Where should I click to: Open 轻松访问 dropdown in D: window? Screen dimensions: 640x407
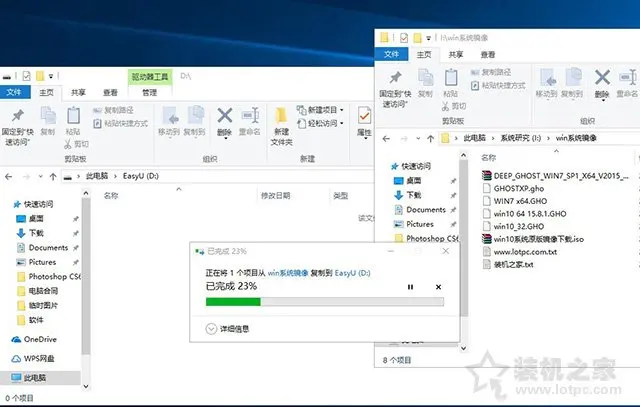click(320, 123)
